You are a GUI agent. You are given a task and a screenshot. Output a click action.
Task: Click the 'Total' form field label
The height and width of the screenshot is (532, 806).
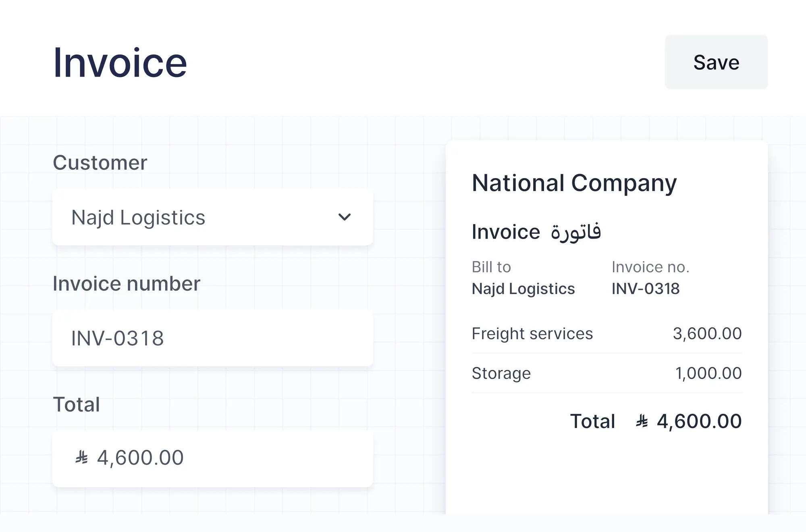coord(77,405)
